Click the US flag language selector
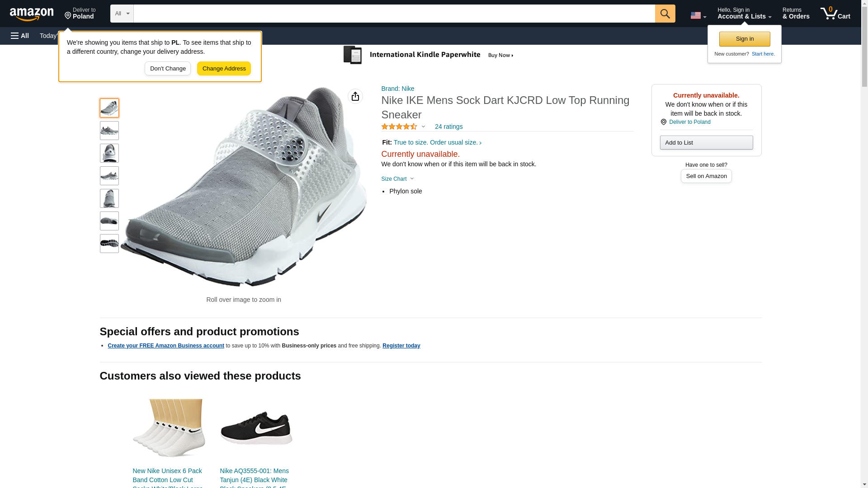 click(x=698, y=15)
